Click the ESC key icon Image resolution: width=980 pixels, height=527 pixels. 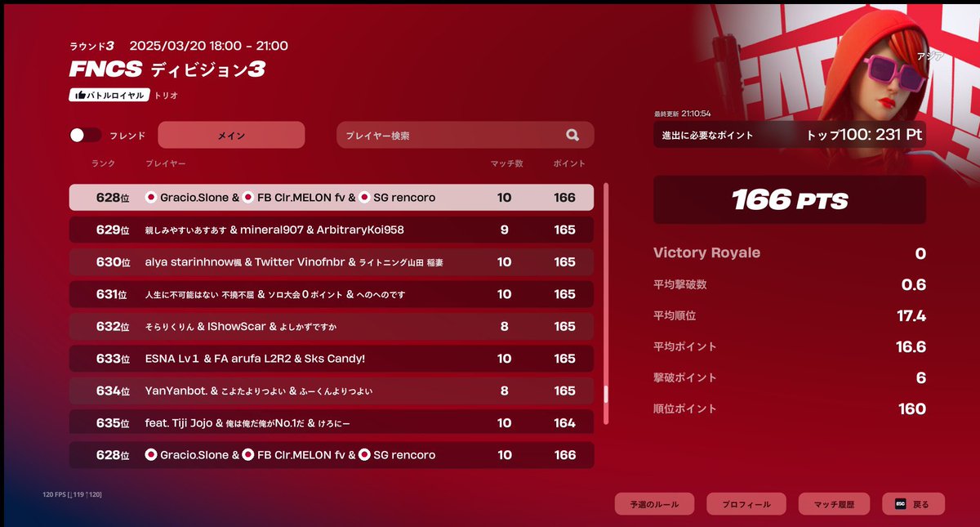(901, 505)
